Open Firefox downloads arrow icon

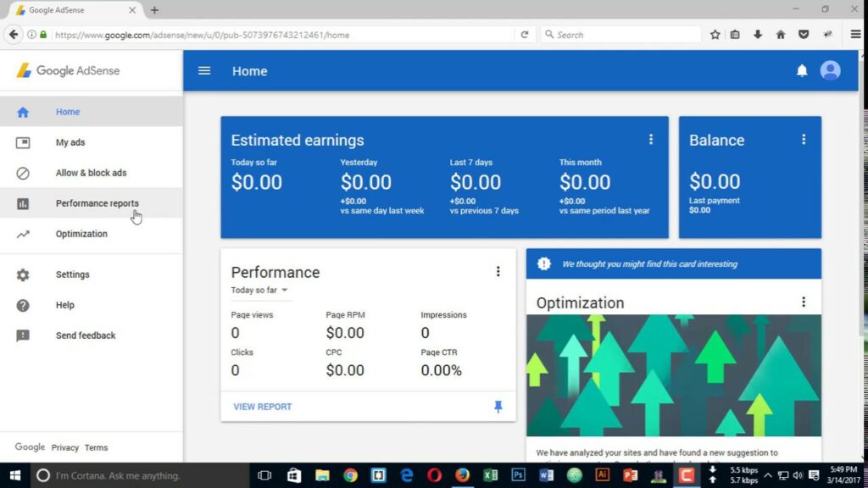tap(758, 35)
